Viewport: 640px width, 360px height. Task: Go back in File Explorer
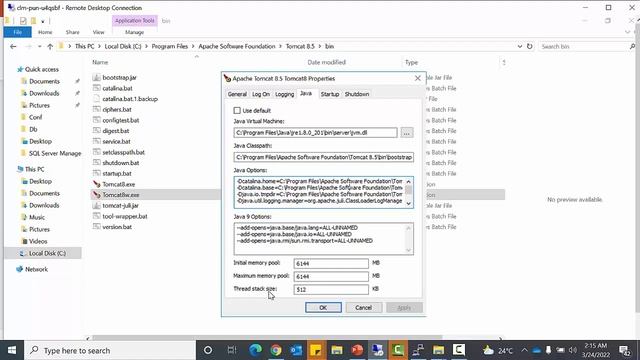(x=13, y=47)
